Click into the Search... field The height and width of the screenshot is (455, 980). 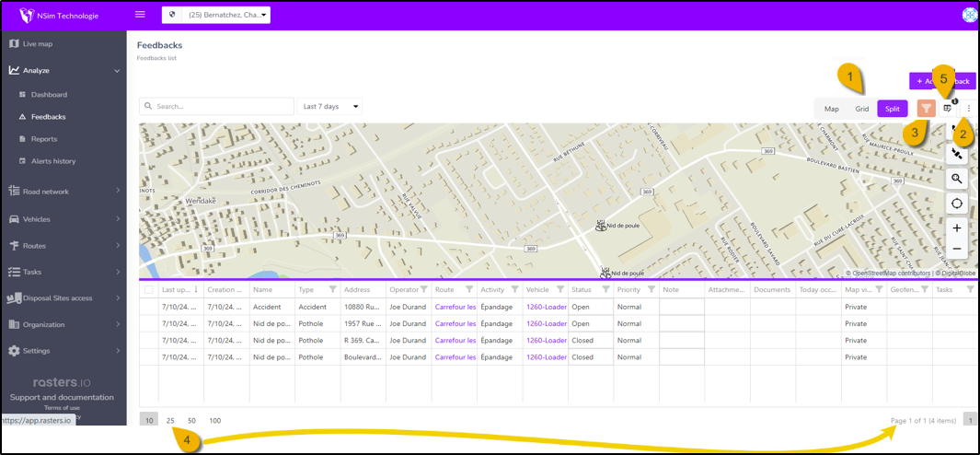pos(217,107)
